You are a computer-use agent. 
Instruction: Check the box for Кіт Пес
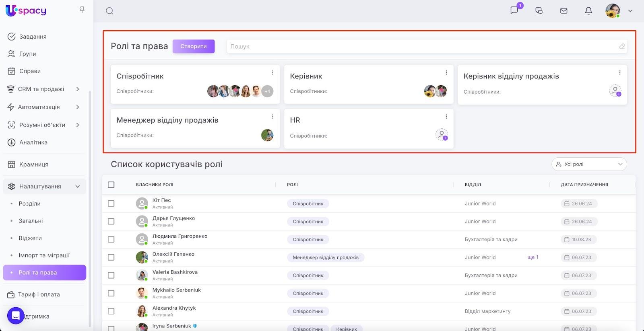(111, 204)
